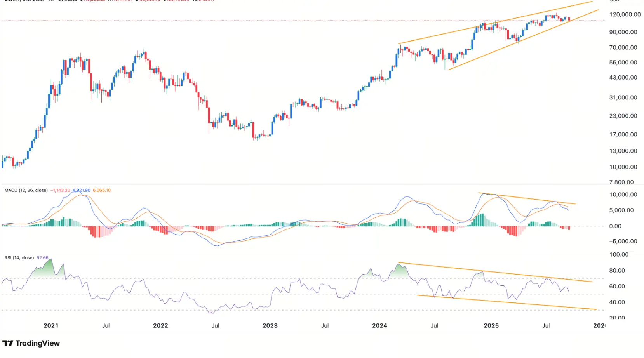Click the 2021 time axis label
The height and width of the screenshot is (358, 644).
51,325
